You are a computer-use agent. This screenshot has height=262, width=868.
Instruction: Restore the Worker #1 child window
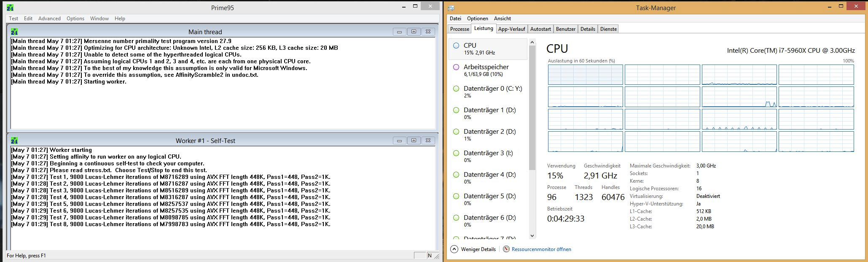(414, 140)
